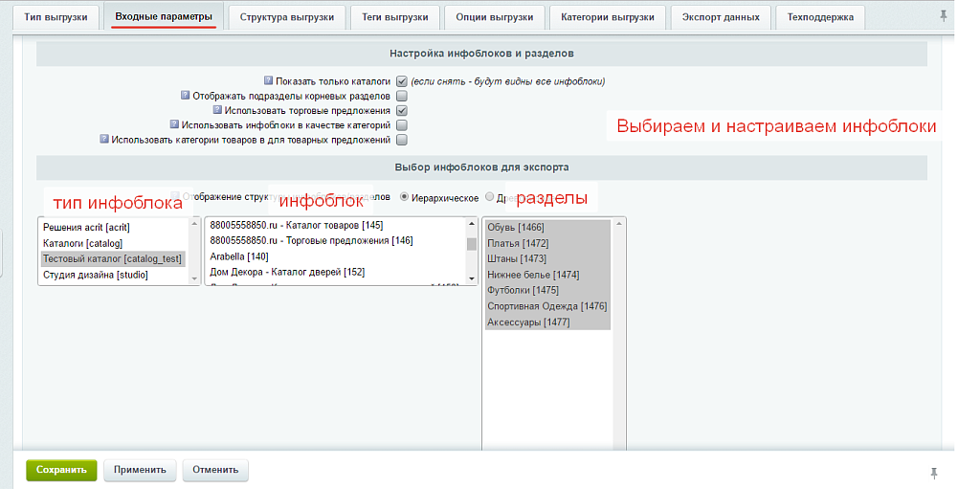Uncheck 'Показать только каталоги' checkbox
This screenshot has height=489, width=980.
click(x=402, y=81)
